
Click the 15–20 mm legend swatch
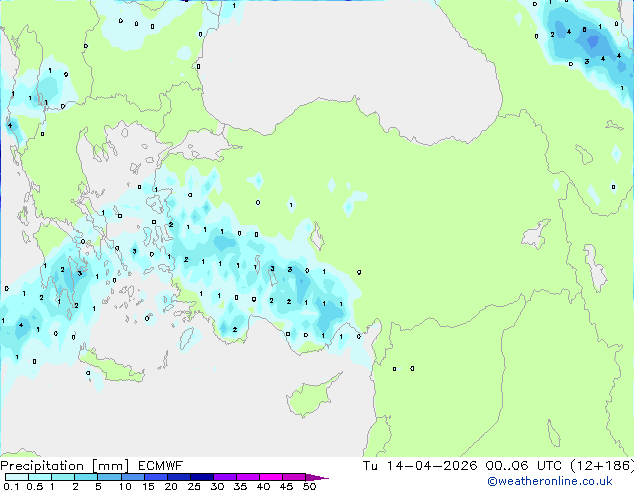point(155,477)
